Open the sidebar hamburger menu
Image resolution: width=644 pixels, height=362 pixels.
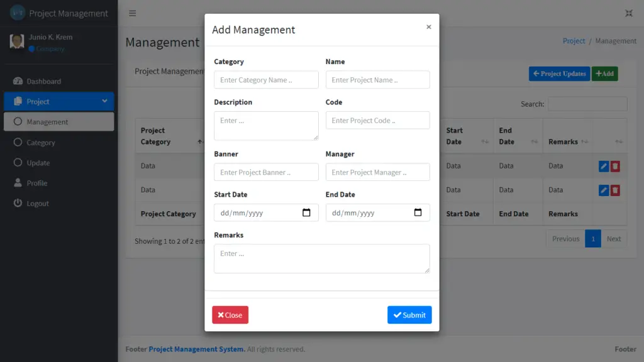tap(132, 13)
